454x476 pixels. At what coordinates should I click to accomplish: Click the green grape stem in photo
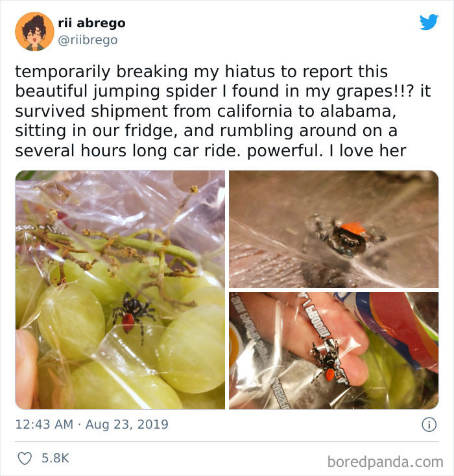pyautogui.click(x=121, y=242)
